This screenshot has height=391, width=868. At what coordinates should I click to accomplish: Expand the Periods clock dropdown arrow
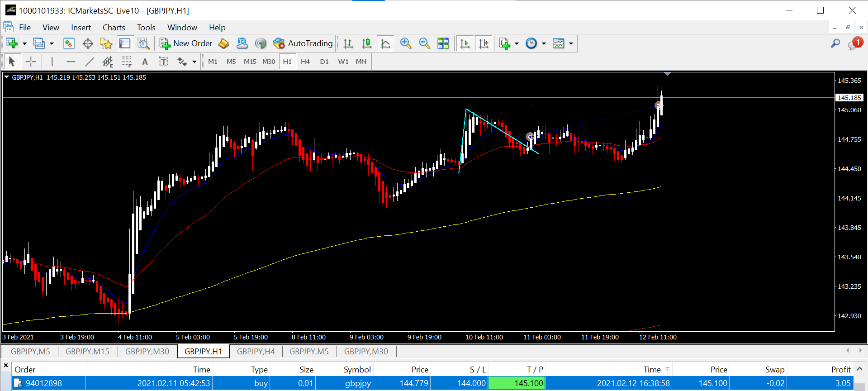coord(544,44)
